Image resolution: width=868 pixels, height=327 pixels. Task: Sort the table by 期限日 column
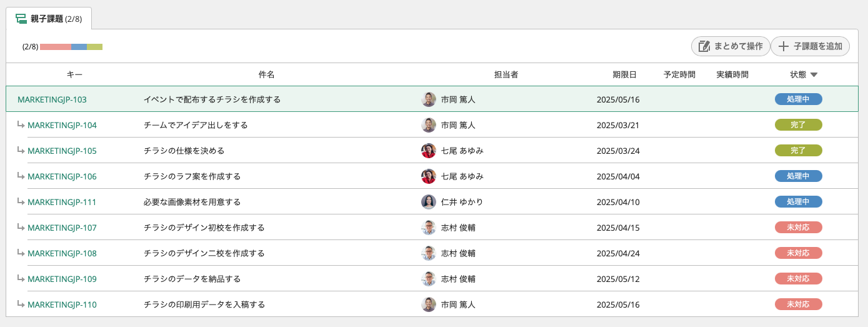pos(624,75)
